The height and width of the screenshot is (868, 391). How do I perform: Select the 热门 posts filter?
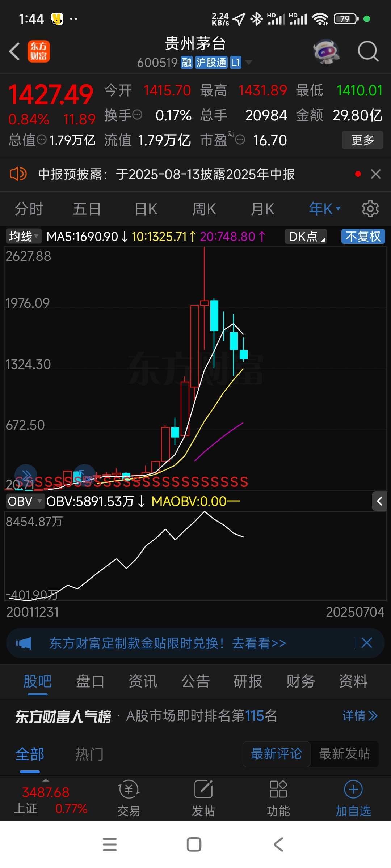(x=89, y=754)
